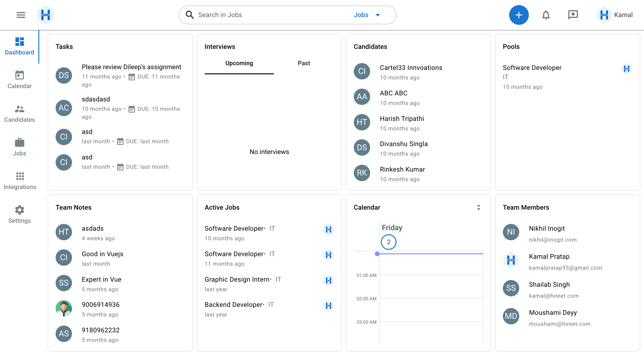Viewport: 644px width, 359px height.
Task: Open the feedback chat icon
Action: coord(573,15)
